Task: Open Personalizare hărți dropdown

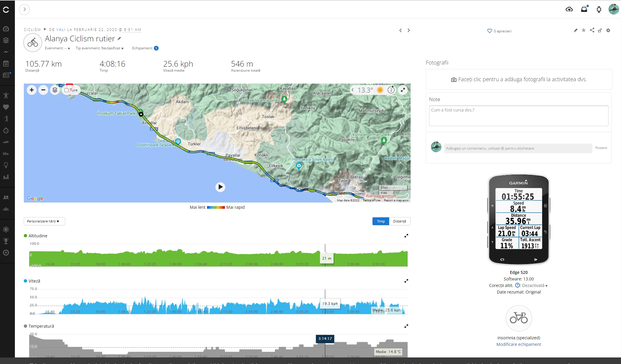Action: (x=44, y=221)
